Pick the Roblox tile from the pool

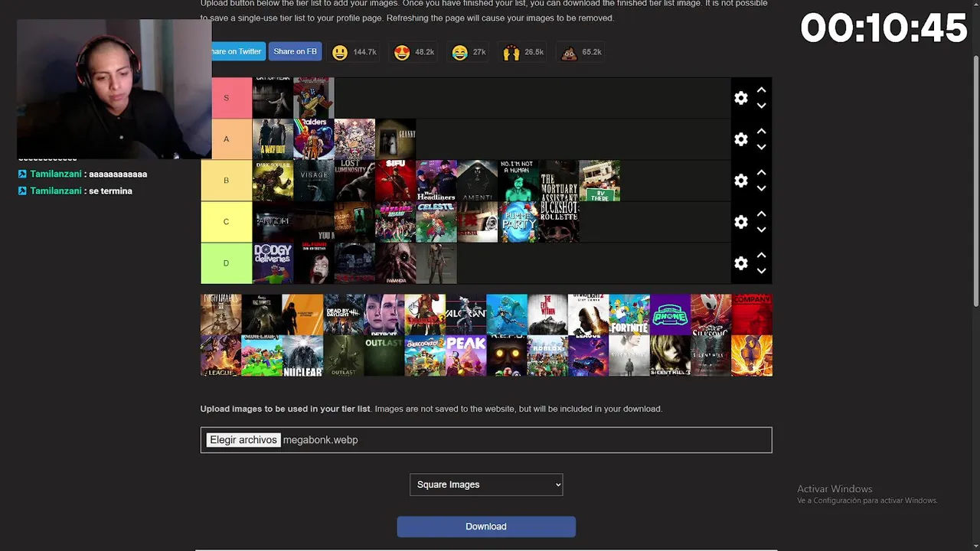point(547,356)
